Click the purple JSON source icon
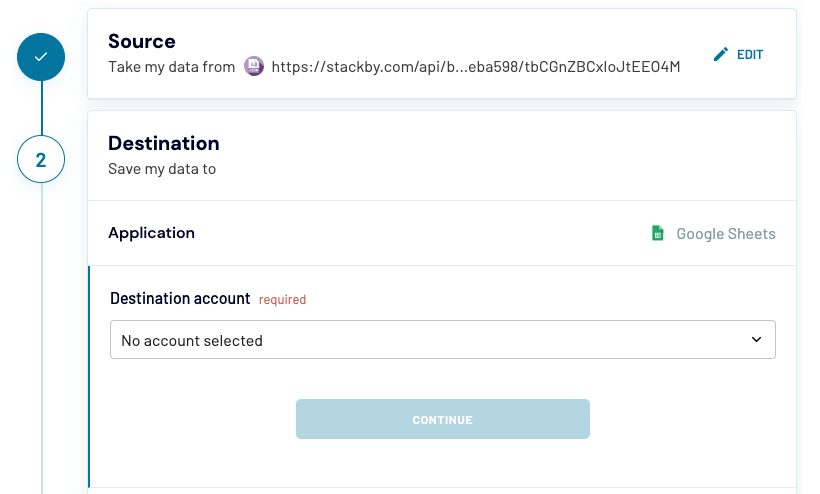The width and height of the screenshot is (820, 494). tap(254, 66)
